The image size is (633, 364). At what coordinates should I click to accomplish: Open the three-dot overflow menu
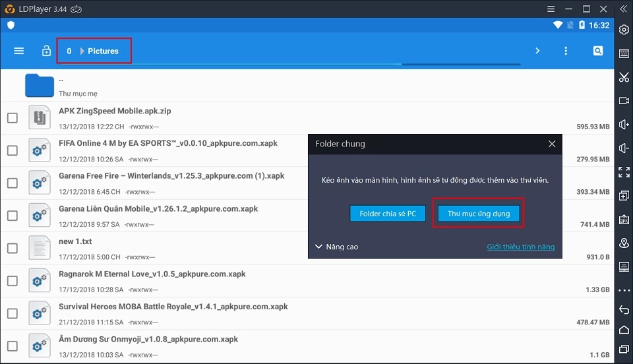point(566,51)
